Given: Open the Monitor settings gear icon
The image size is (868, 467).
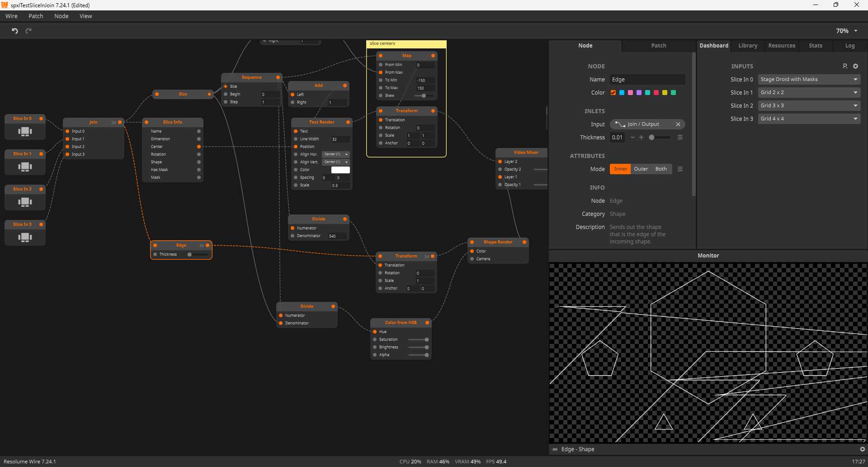Looking at the screenshot, I should [x=862, y=449].
